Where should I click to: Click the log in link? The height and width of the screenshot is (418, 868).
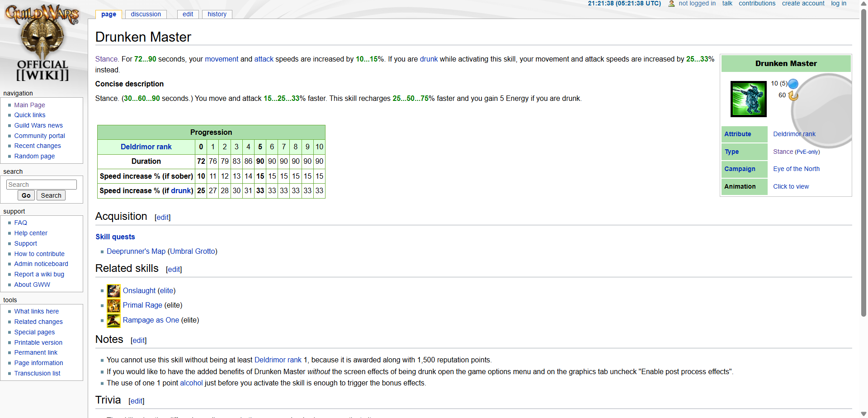839,3
